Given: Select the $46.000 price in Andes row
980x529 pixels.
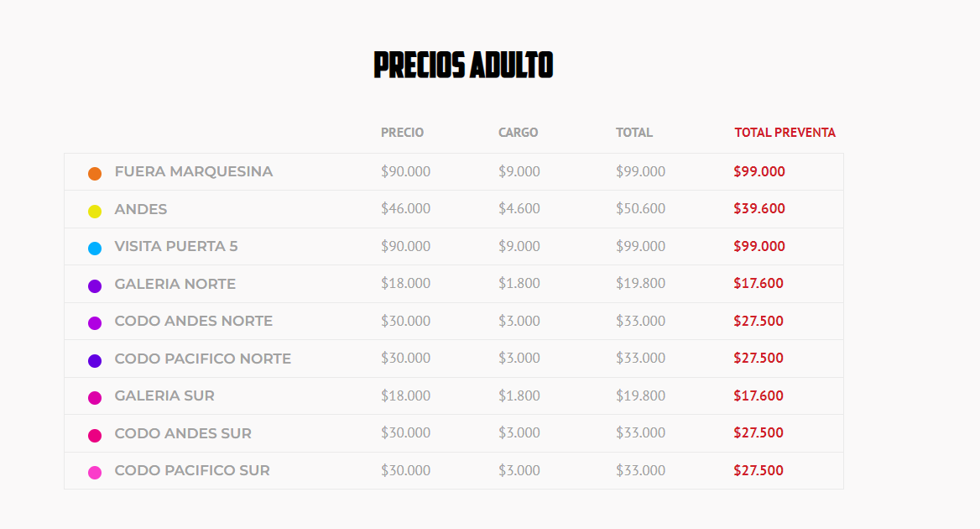Looking at the screenshot, I should coord(405,209).
